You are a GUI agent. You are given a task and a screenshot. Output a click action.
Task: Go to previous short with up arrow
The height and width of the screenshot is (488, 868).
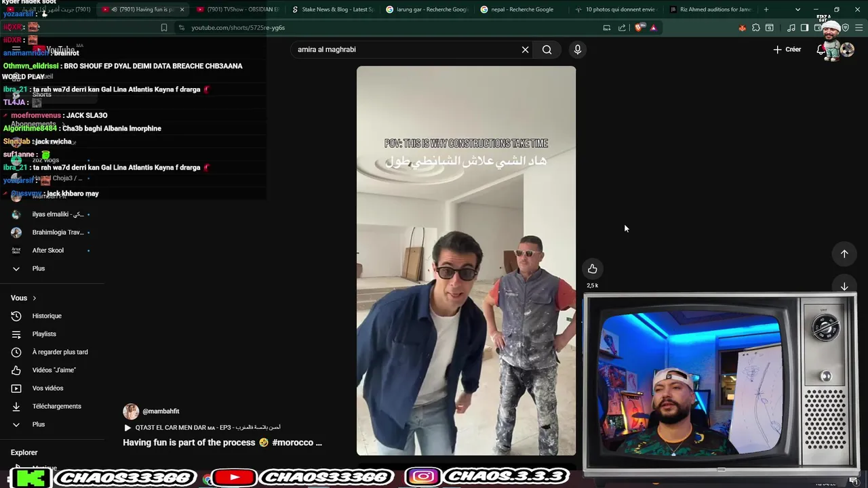(844, 253)
